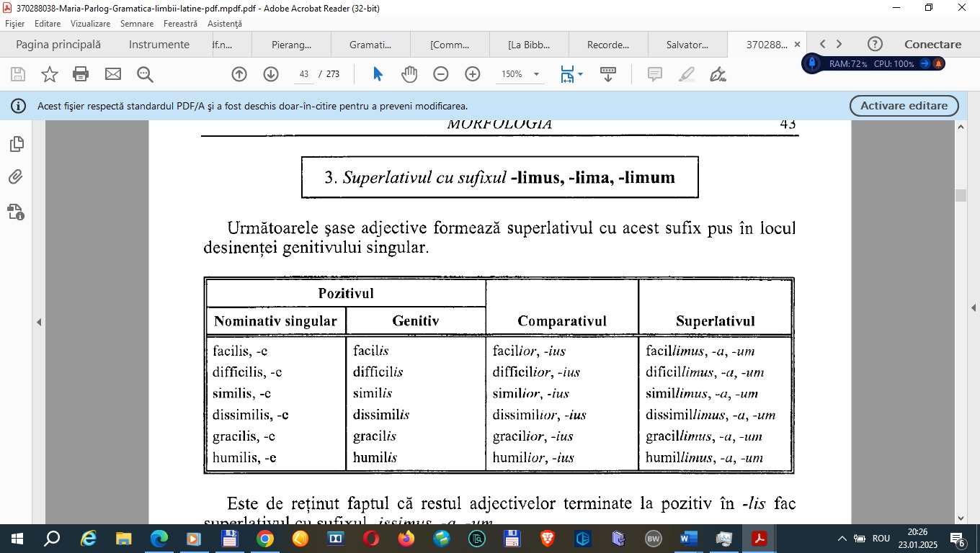Click the scrollbar down arrow
This screenshot has width=980, height=553.
pyautogui.click(x=960, y=518)
